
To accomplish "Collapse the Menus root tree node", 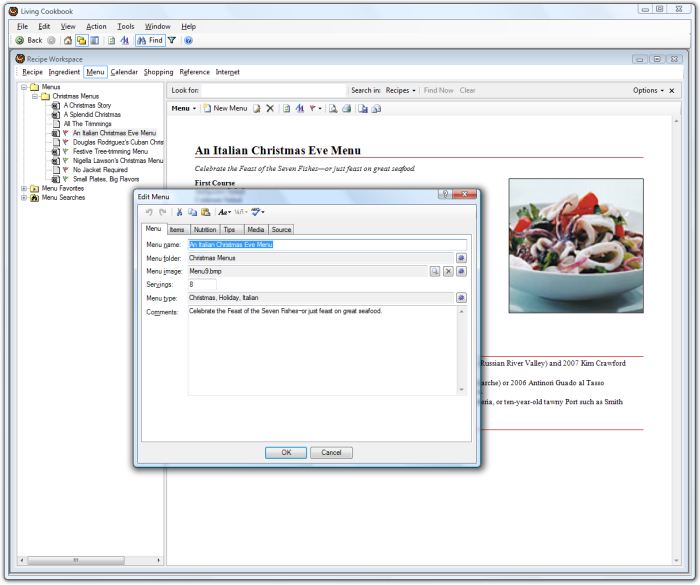I will tap(24, 87).
